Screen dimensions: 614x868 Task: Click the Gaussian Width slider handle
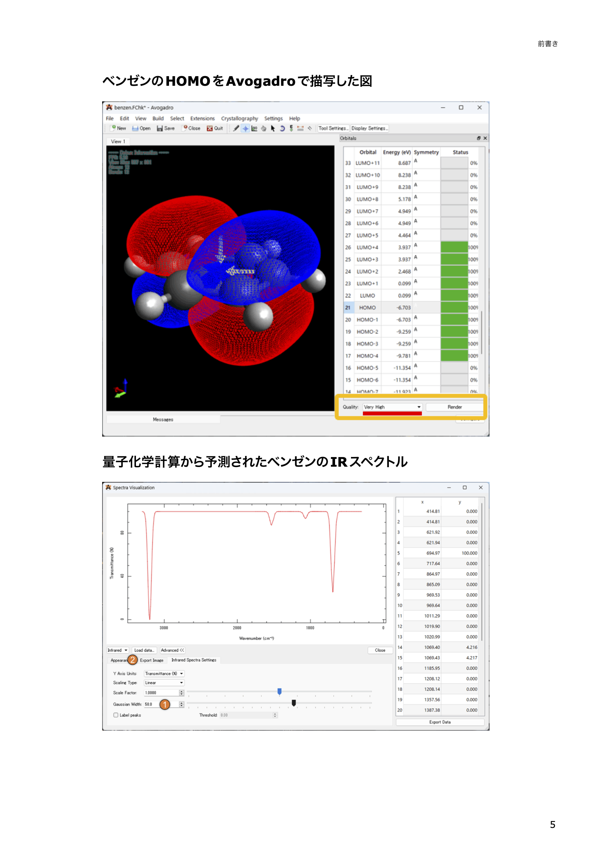294,703
